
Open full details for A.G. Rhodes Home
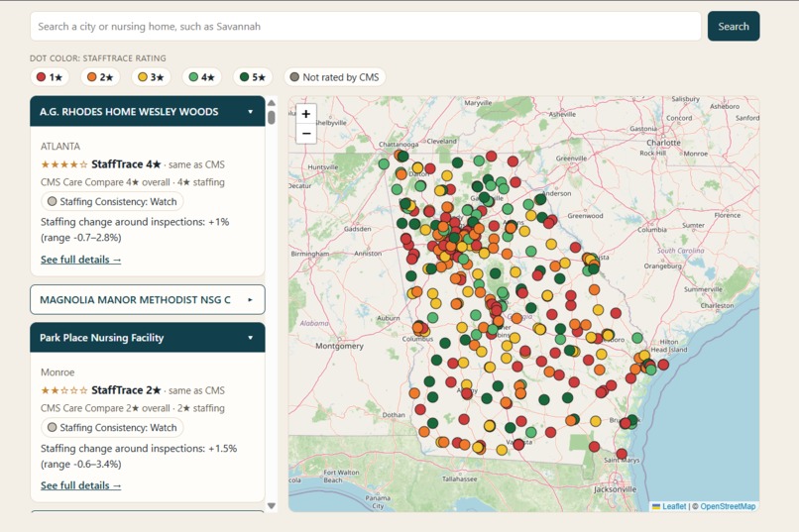[x=80, y=260]
